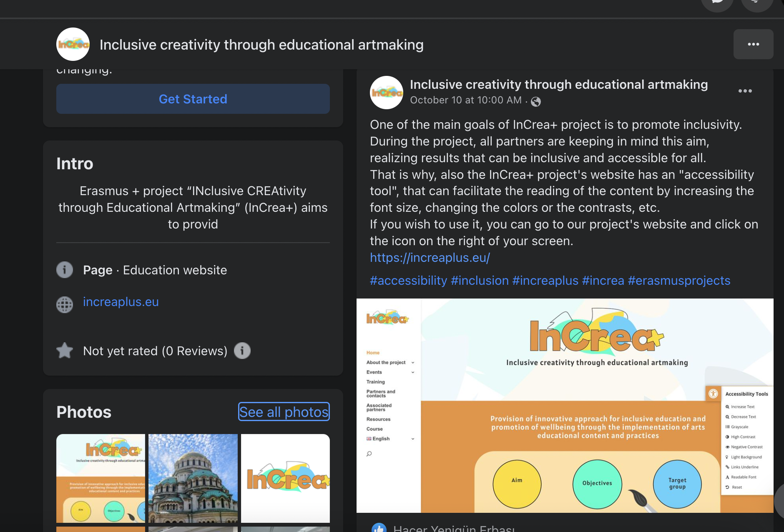Click the website globe icon in Intro
The height and width of the screenshot is (532, 784).
click(x=65, y=304)
